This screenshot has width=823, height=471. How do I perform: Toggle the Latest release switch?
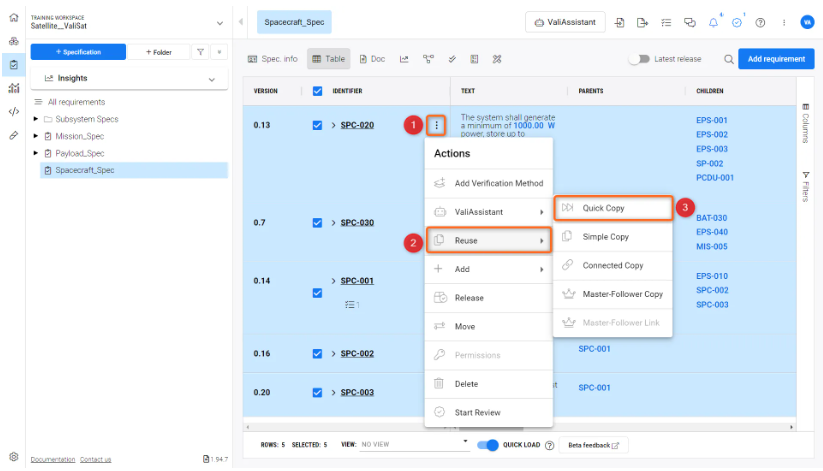[x=639, y=59]
